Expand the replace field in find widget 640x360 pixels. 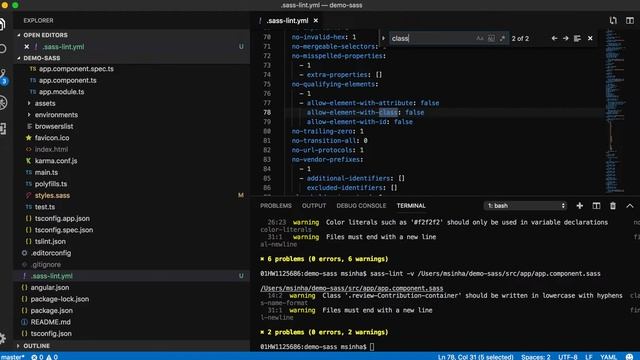click(383, 38)
